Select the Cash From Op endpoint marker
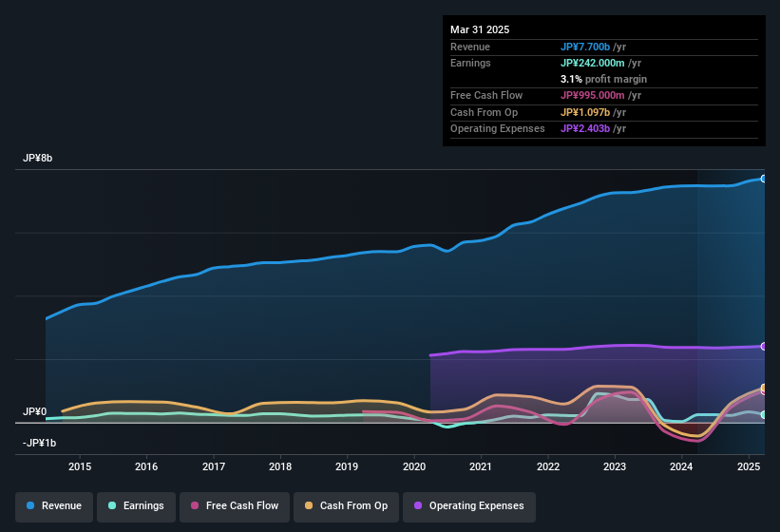The height and width of the screenshot is (532, 780). click(x=764, y=388)
